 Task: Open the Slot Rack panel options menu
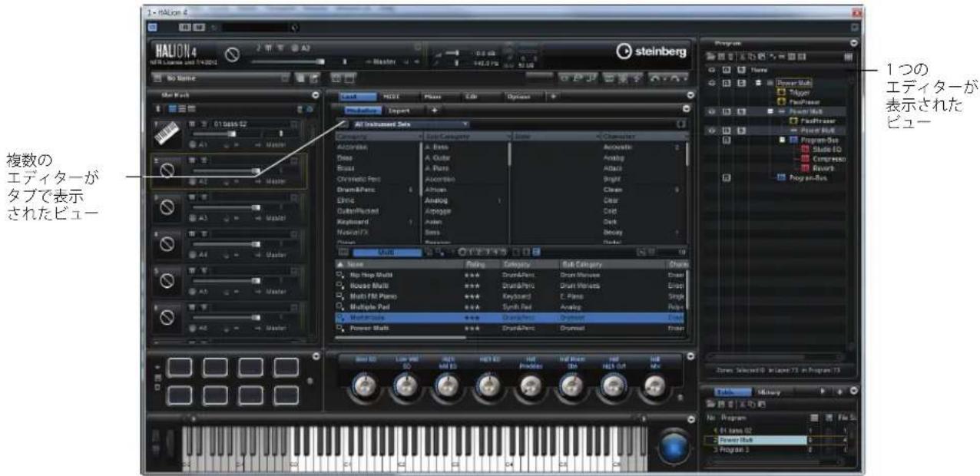click(x=317, y=94)
